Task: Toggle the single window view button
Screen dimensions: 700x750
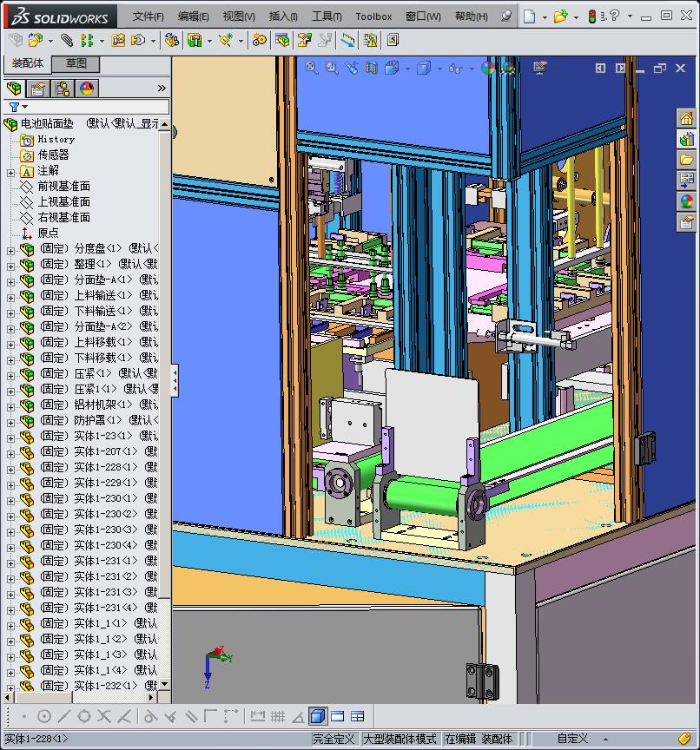Action: point(337,716)
